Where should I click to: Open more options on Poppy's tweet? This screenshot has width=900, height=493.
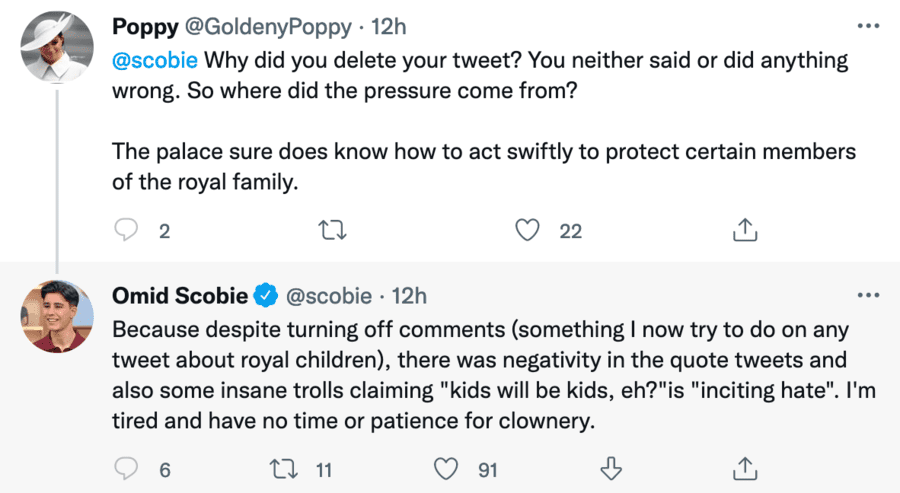click(868, 25)
